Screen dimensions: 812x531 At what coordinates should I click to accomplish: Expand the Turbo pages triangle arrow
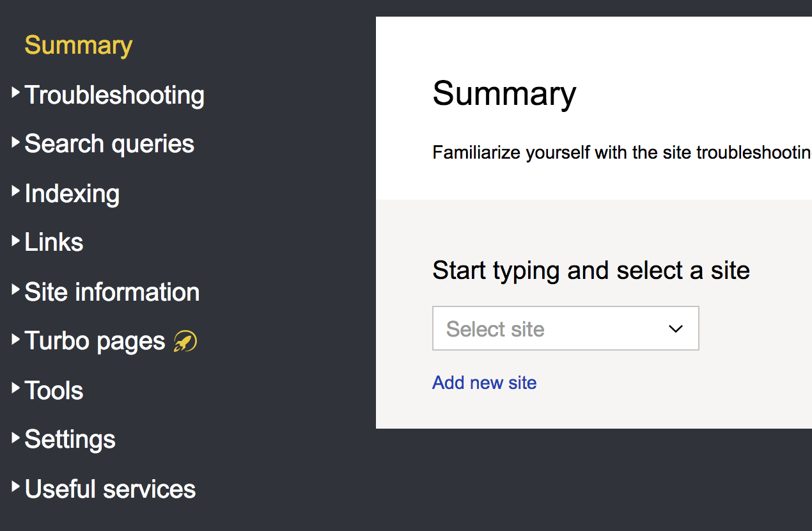(x=16, y=339)
